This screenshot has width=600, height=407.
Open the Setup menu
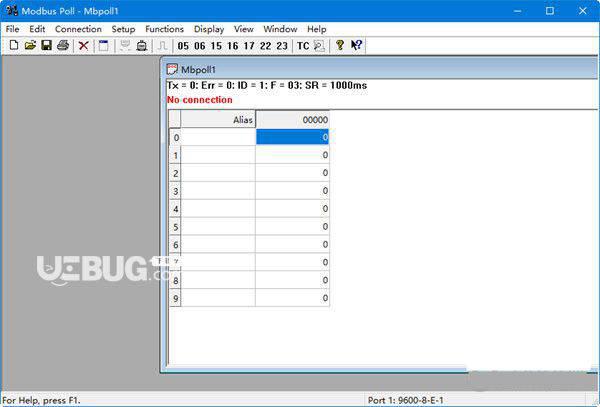tap(123, 29)
